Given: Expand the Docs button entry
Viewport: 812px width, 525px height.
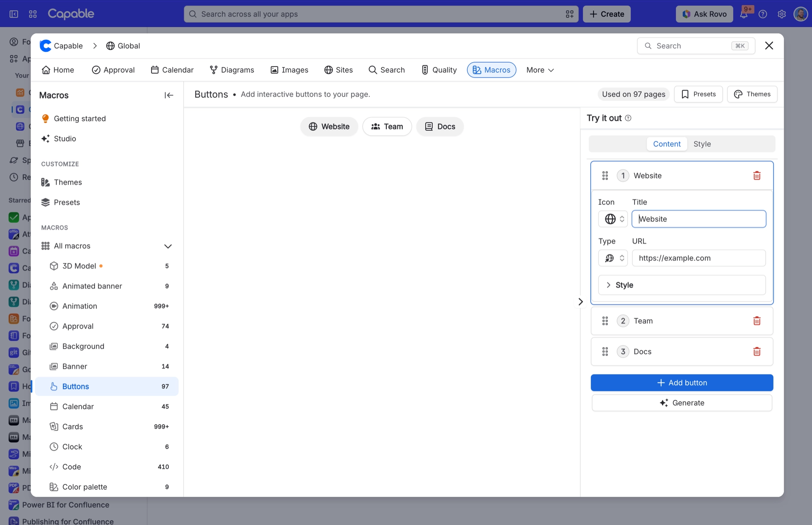Looking at the screenshot, I should (x=682, y=351).
